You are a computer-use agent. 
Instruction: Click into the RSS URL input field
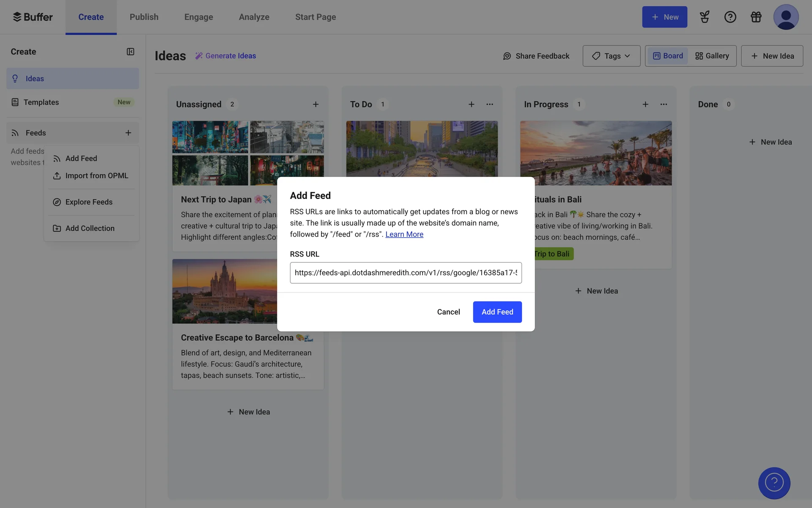pyautogui.click(x=405, y=273)
